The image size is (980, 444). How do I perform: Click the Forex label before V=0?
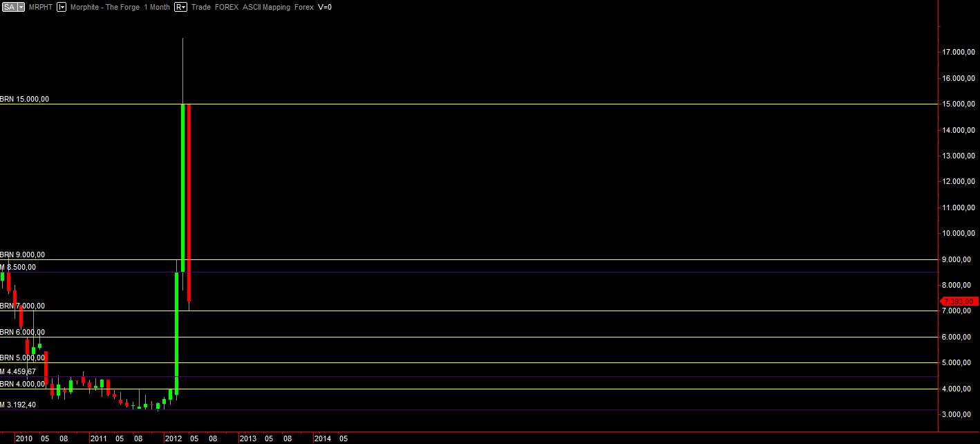point(304,7)
